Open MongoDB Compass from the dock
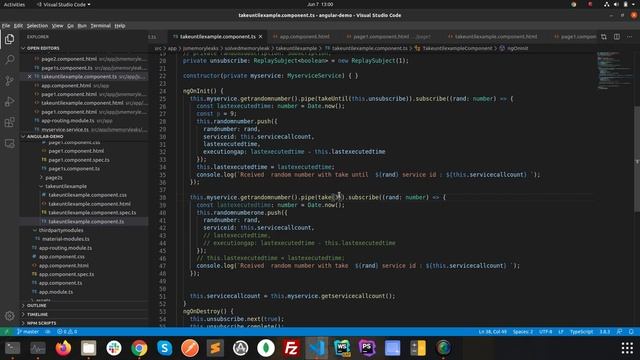 (266, 348)
